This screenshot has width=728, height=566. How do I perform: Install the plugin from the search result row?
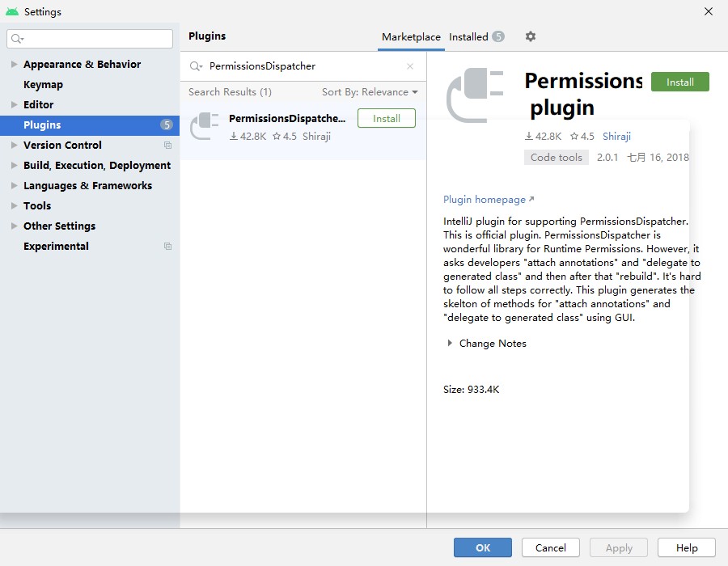(386, 118)
